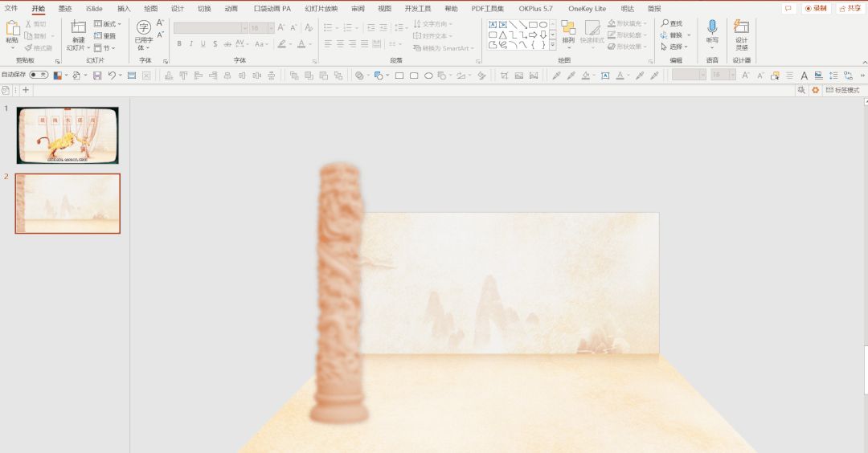The width and height of the screenshot is (868, 453).
Task: Open the Used Fonts (已用字体) dropdown
Action: click(143, 35)
